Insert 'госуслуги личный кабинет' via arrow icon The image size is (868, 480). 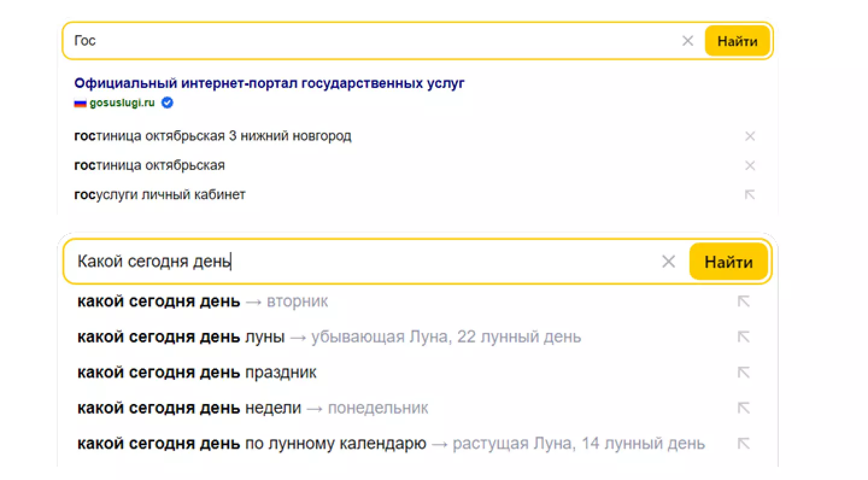[x=750, y=195]
